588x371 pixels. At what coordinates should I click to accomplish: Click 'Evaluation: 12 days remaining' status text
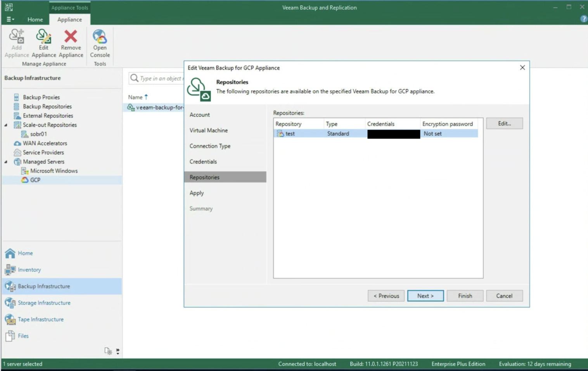(535, 364)
